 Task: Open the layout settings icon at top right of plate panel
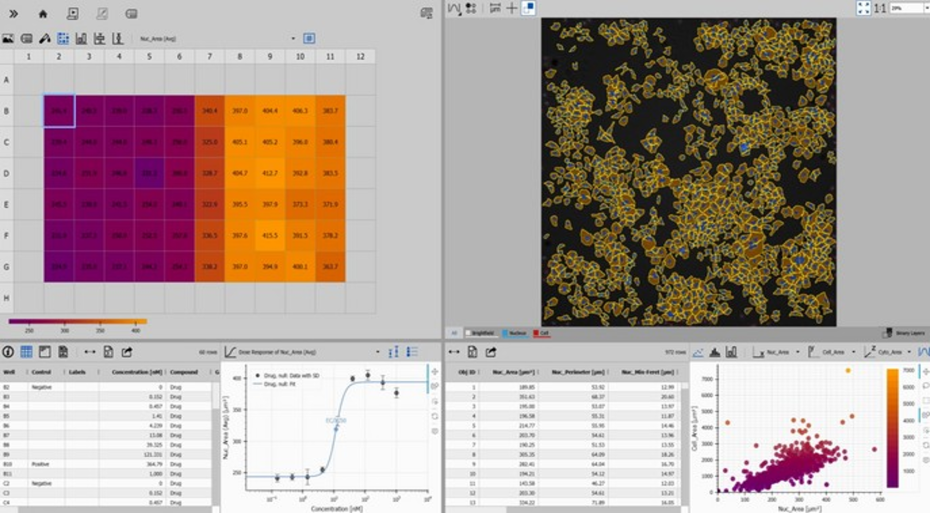[x=426, y=13]
